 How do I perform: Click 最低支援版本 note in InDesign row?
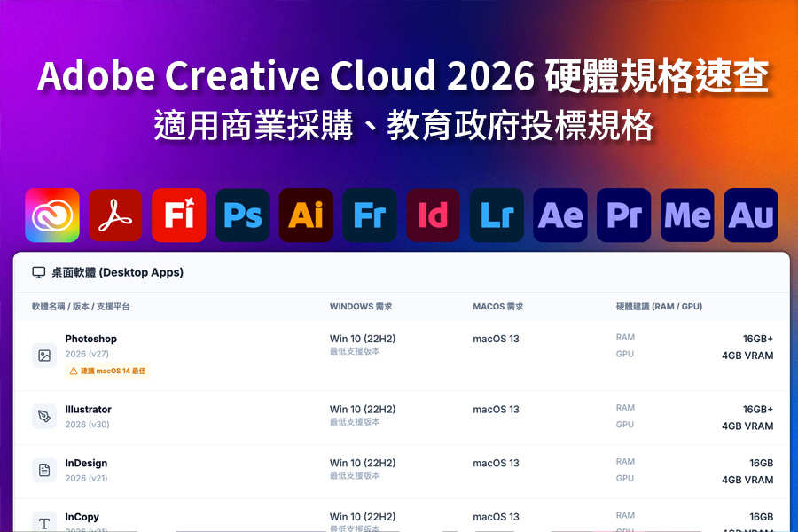tap(355, 475)
